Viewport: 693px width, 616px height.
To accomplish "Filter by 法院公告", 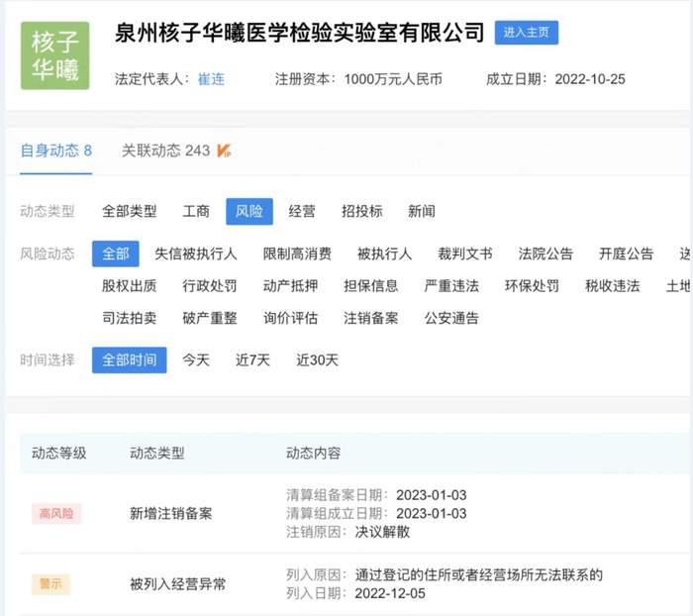I will coord(545,254).
